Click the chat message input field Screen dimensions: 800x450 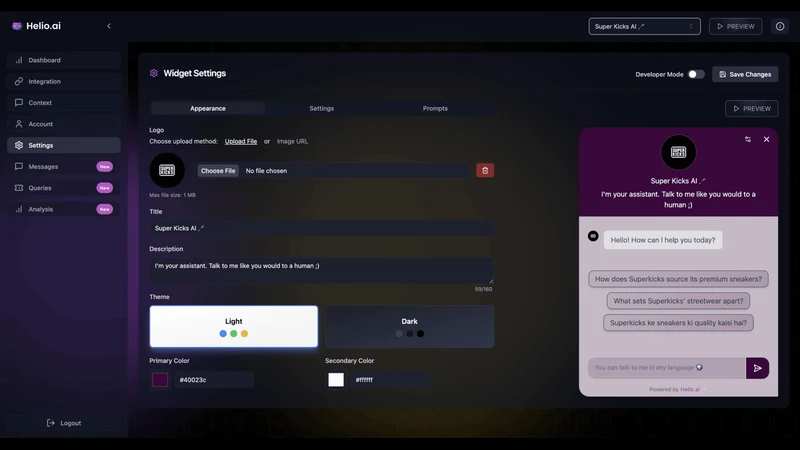tap(667, 368)
